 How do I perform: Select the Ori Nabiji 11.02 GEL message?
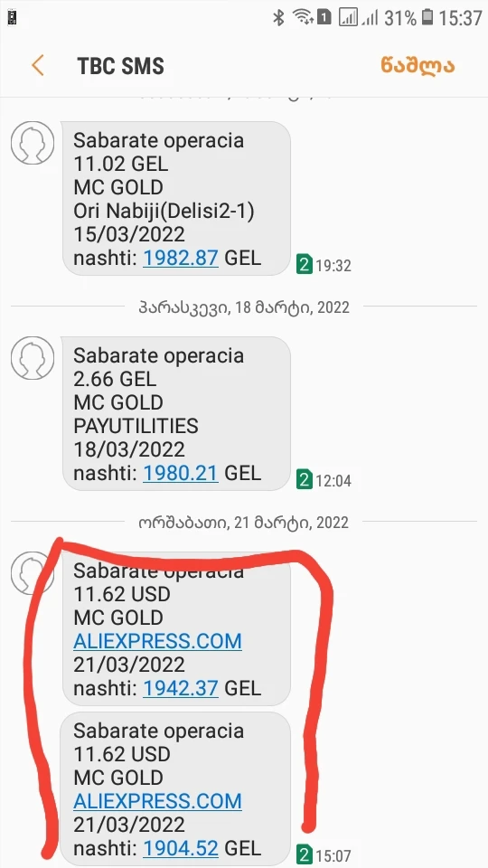point(176,198)
